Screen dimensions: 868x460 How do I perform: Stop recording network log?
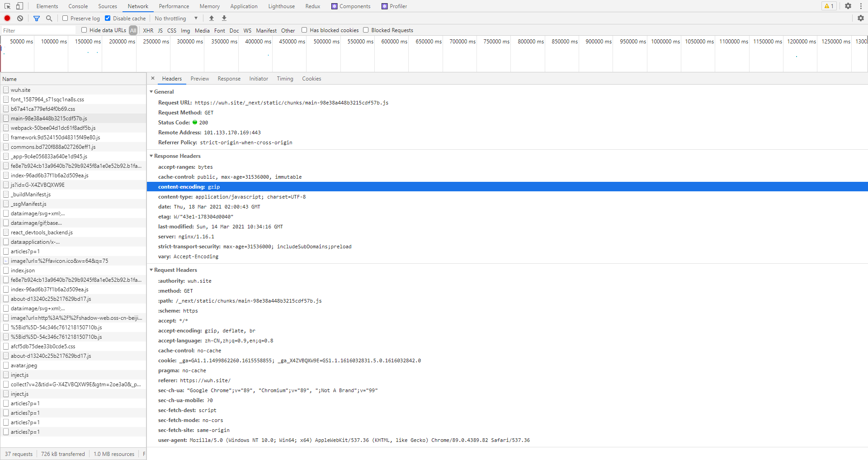(x=7, y=18)
